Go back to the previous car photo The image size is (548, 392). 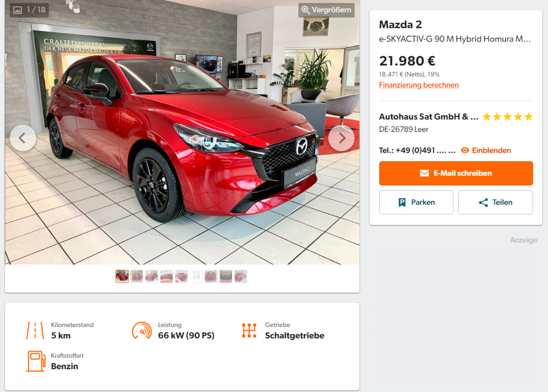tap(23, 138)
